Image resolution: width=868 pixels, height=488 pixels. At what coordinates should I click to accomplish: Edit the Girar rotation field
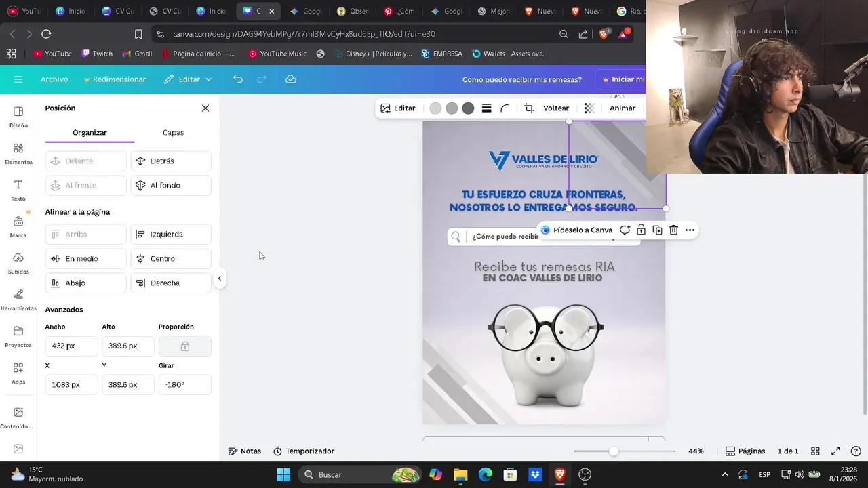click(184, 384)
